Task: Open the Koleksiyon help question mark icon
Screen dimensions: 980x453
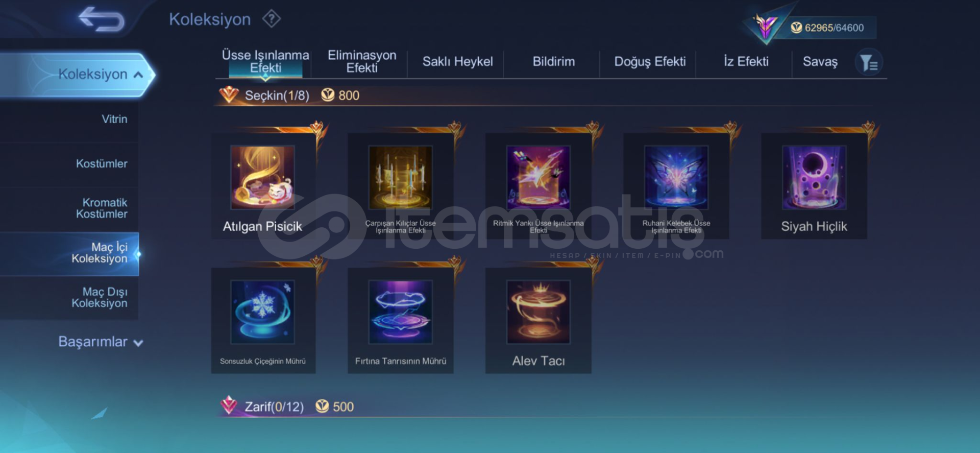Action: click(x=271, y=19)
